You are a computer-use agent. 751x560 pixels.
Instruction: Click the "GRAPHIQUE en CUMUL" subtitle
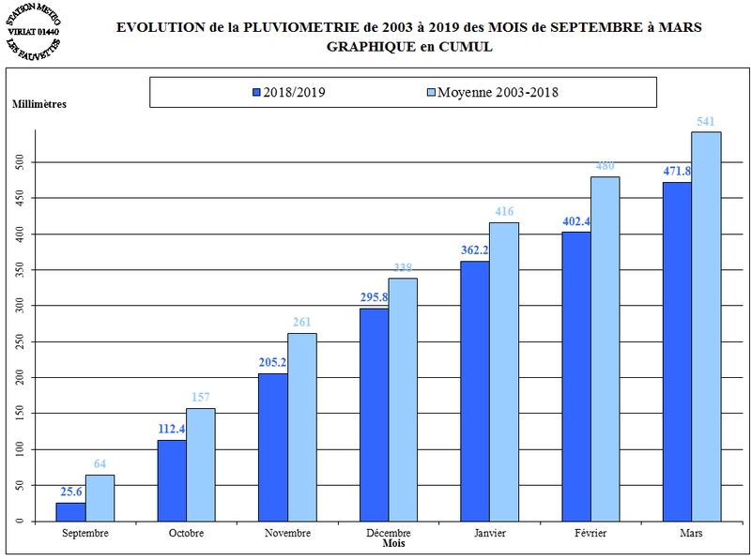[409, 47]
